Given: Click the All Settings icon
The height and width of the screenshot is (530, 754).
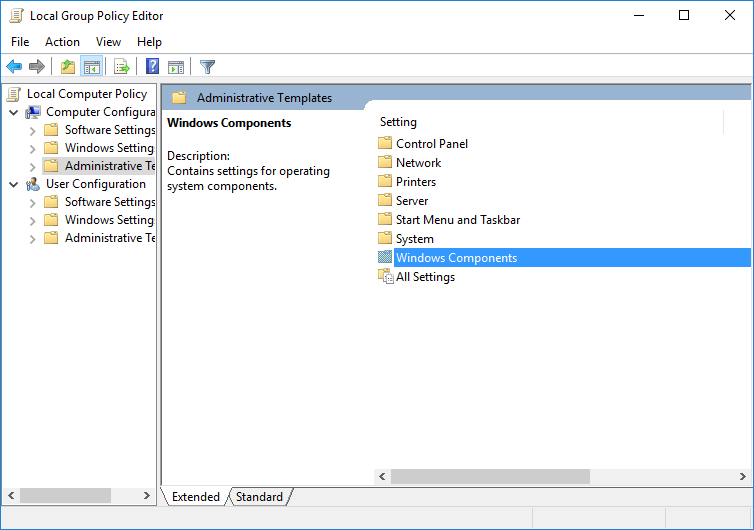Looking at the screenshot, I should 386,277.
